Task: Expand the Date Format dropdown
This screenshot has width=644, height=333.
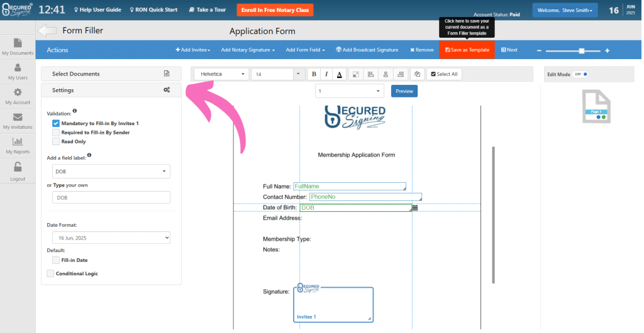Action: click(x=111, y=237)
